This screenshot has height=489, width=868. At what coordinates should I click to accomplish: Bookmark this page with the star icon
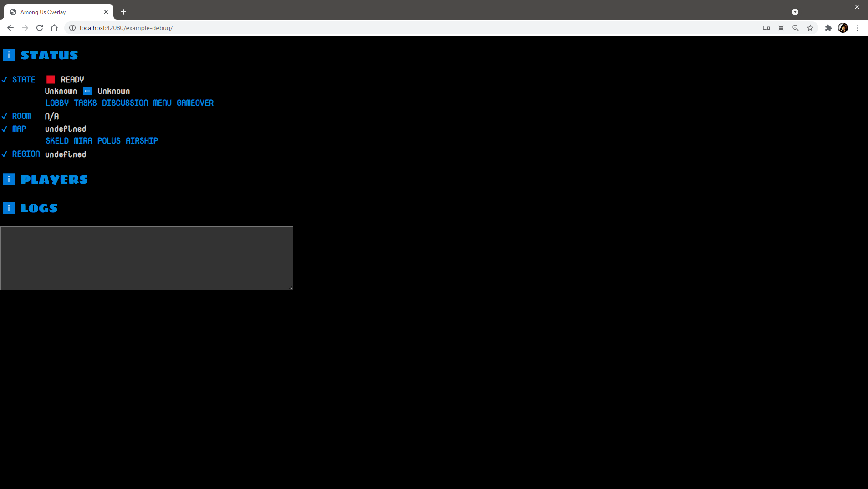coord(810,28)
